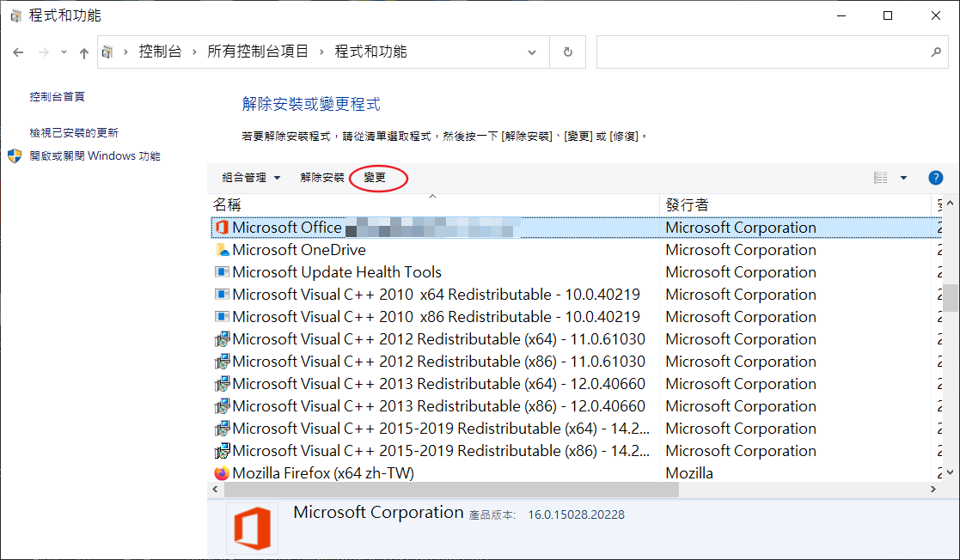Open the 組合管理 dropdown menu
The width and height of the screenshot is (960, 560).
(251, 178)
